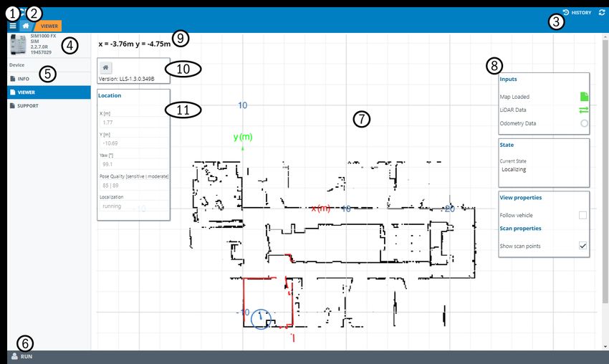Click the refresh icon beside HISTORY
This screenshot has height=364, width=609.
[602, 12]
